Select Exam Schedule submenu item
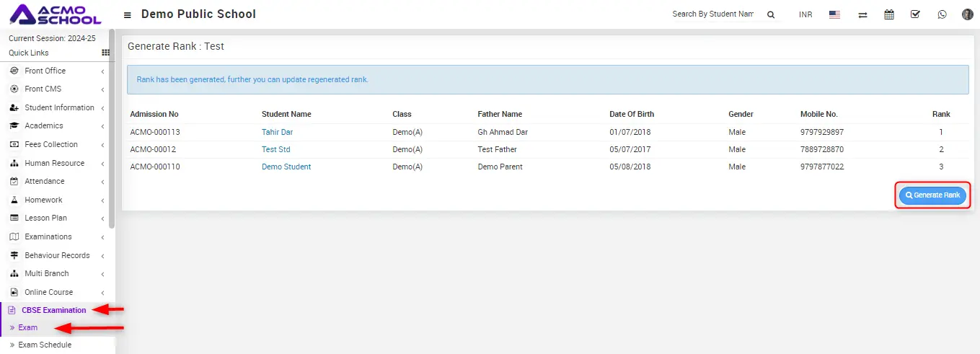The width and height of the screenshot is (980, 354). (x=45, y=345)
